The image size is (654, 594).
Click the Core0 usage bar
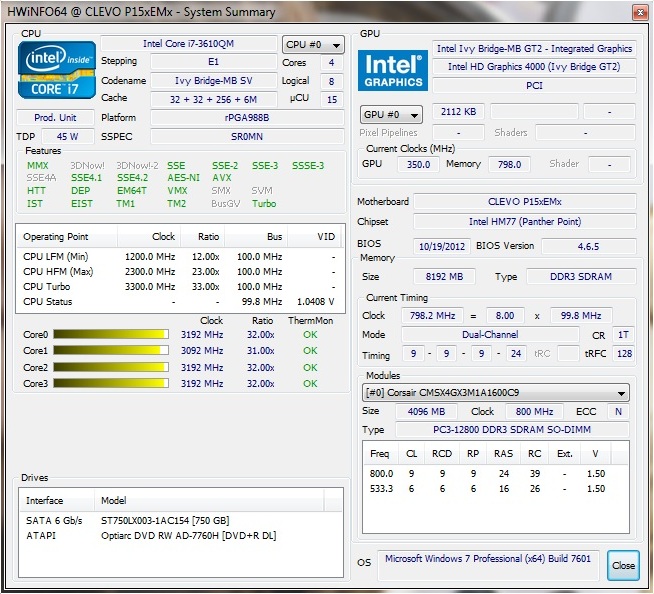click(x=111, y=335)
